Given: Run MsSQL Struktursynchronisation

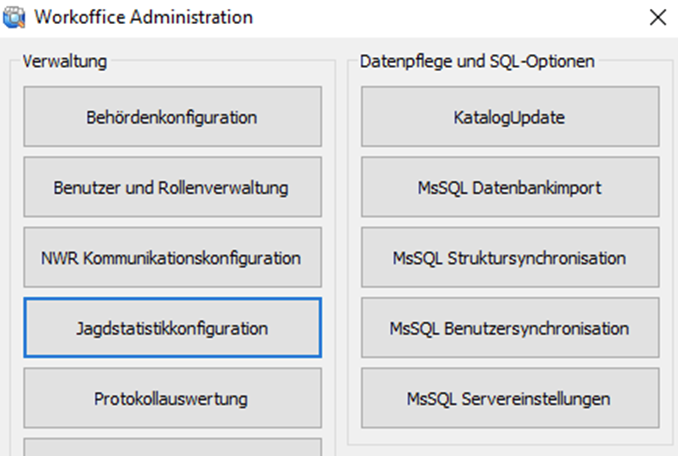Looking at the screenshot, I should click(509, 257).
